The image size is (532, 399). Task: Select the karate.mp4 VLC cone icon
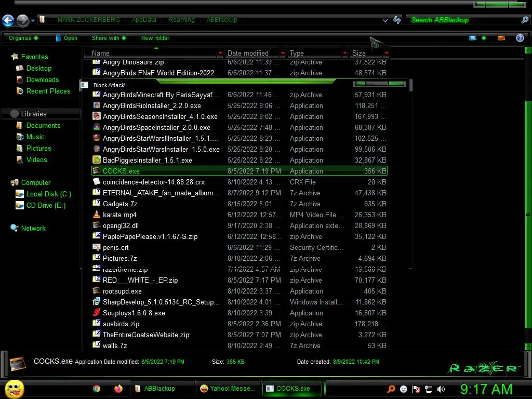coord(97,215)
